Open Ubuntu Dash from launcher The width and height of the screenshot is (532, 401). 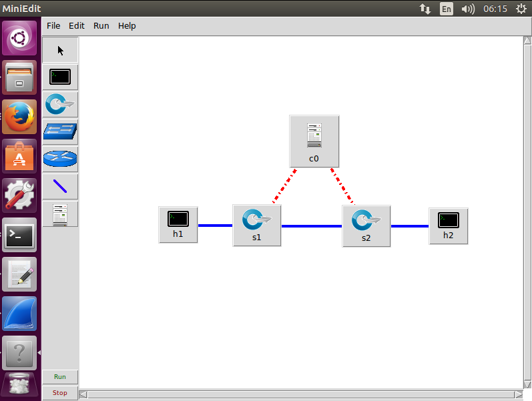point(19,37)
